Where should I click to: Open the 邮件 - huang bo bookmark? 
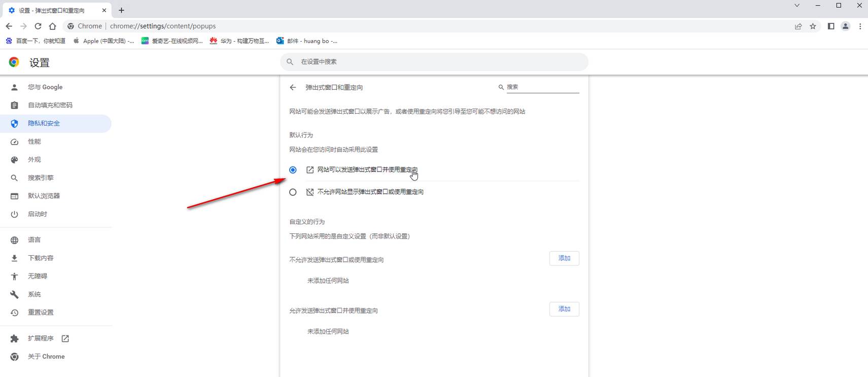(x=307, y=41)
